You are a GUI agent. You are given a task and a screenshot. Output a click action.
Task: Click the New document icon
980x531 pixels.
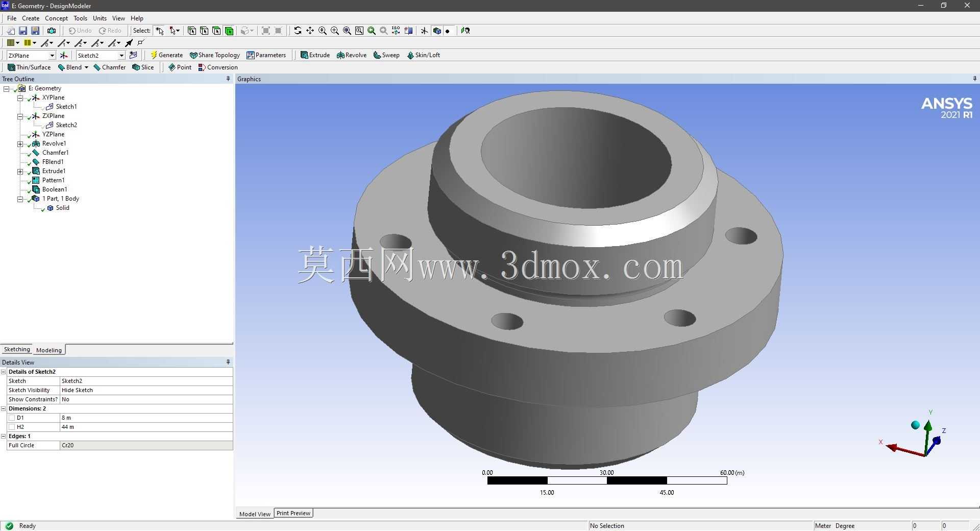point(11,31)
